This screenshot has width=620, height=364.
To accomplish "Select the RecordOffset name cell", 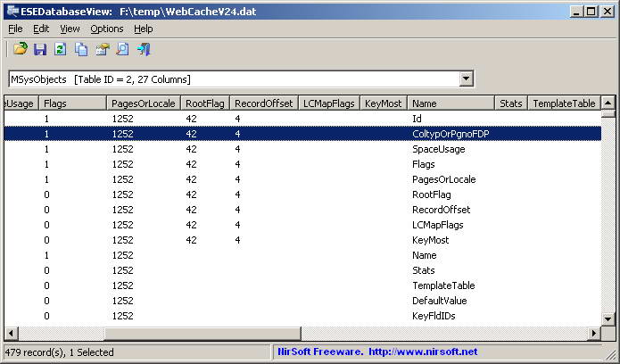I will pos(442,210).
